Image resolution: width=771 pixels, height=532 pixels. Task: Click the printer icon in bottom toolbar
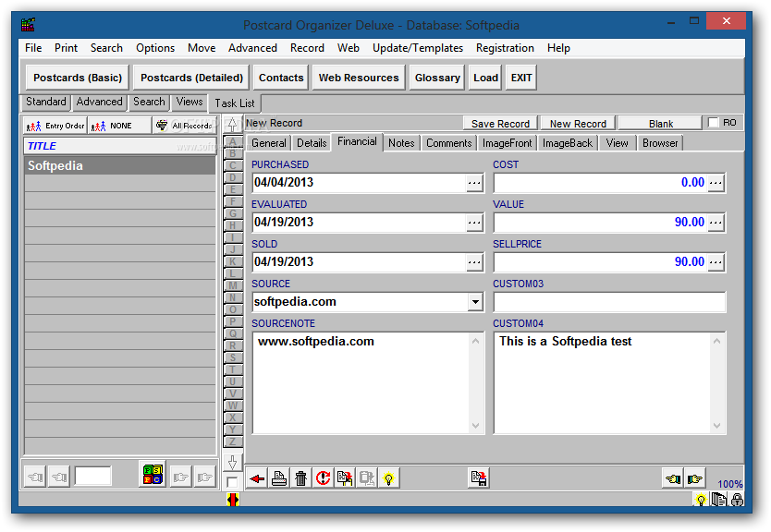279,478
